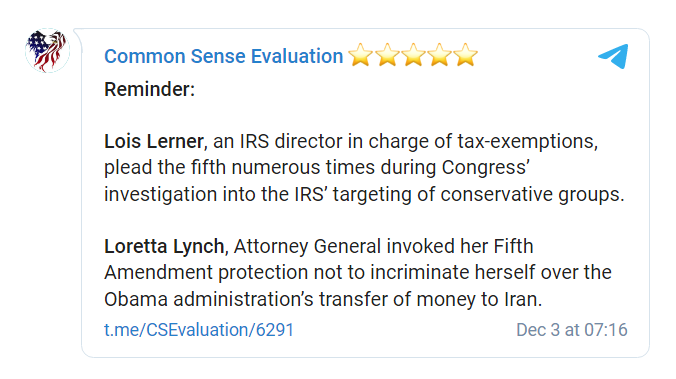Click the bold name Lois Lerner

154,141
